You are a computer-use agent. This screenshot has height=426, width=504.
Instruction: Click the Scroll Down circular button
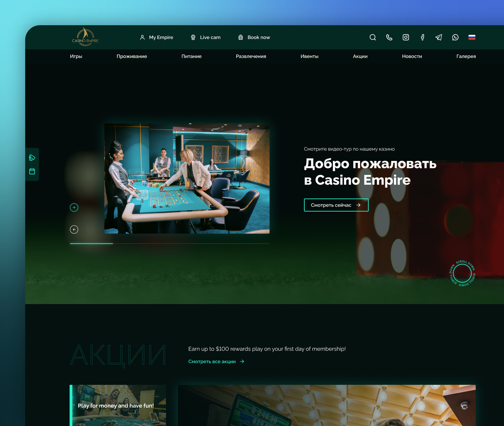click(462, 273)
